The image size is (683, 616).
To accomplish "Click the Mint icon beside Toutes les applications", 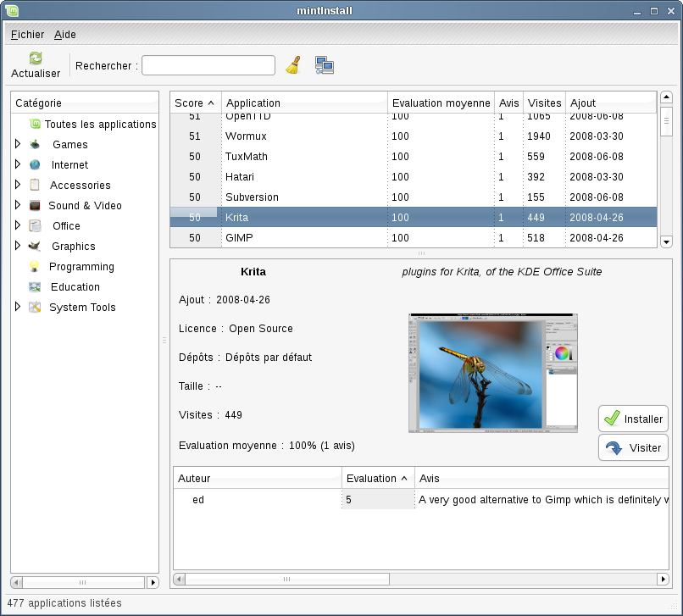I will 35,125.
